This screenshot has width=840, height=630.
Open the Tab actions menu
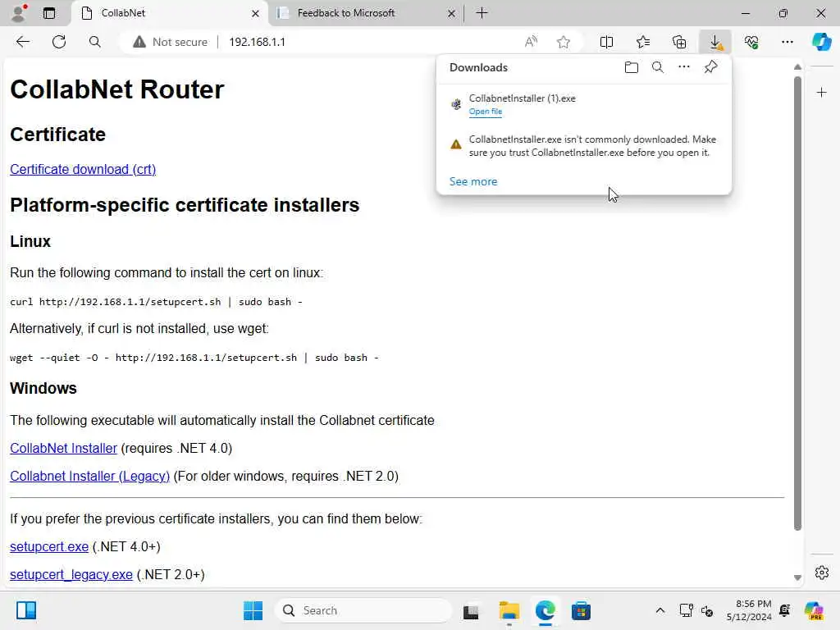pyautogui.click(x=49, y=13)
